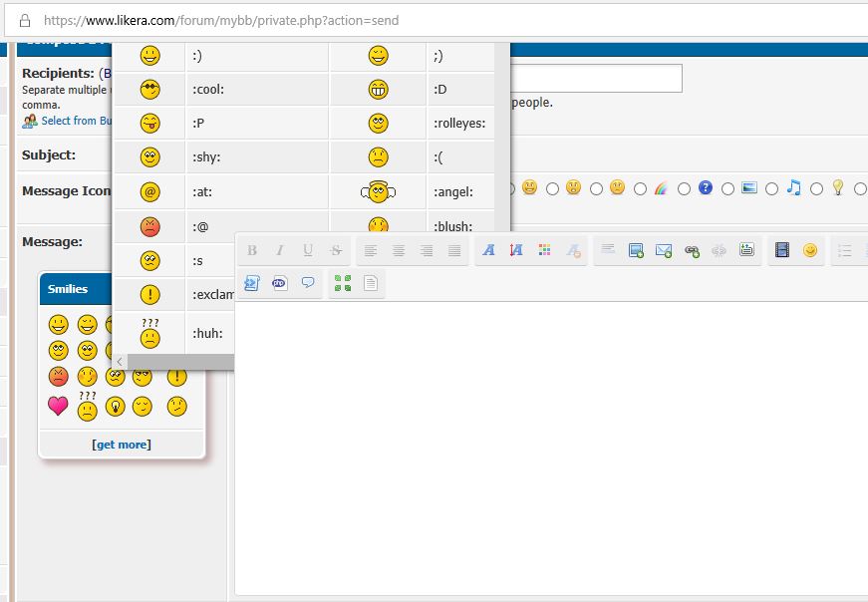Maximize the editor with green arrows icon

(343, 283)
